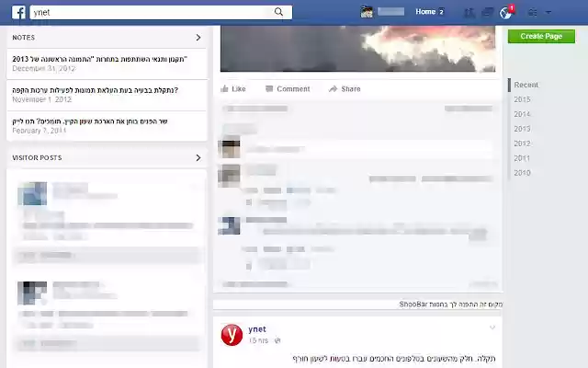Screen dimensions: 588x368
Task: Click the search magnifier icon
Action: [278, 12]
